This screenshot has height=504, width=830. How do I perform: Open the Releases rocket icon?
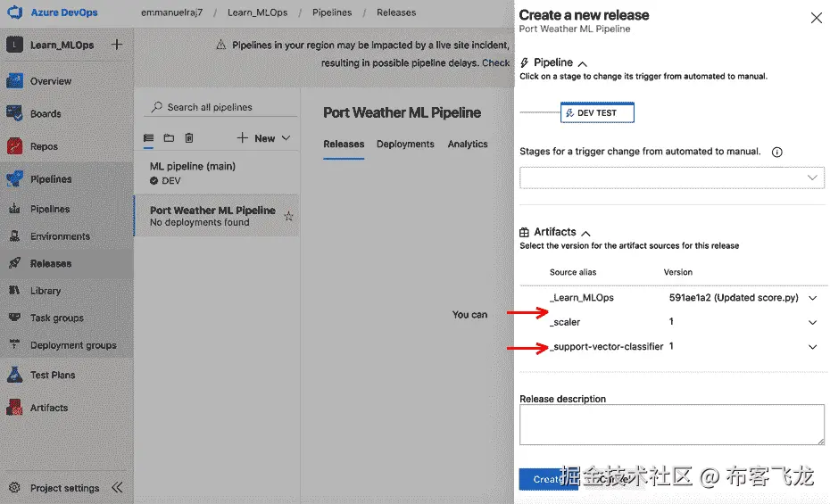15,263
